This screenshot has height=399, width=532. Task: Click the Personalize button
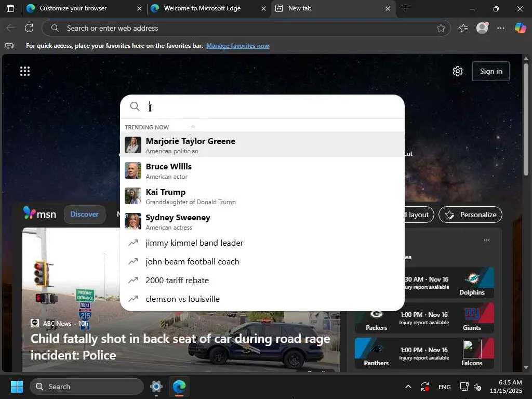click(x=470, y=215)
